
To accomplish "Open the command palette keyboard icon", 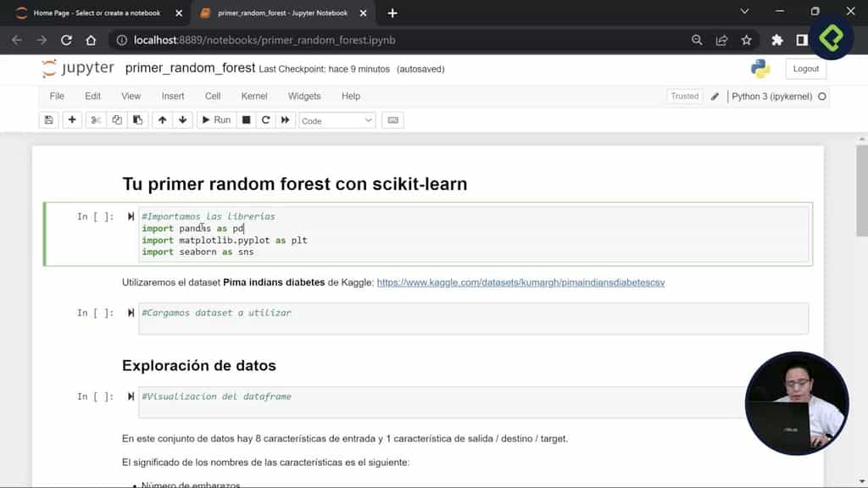I will coord(392,119).
